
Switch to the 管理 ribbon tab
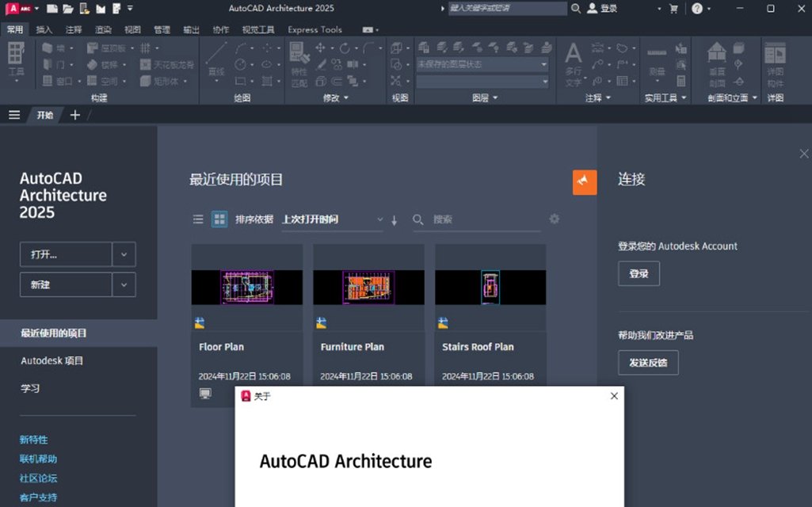click(x=162, y=29)
